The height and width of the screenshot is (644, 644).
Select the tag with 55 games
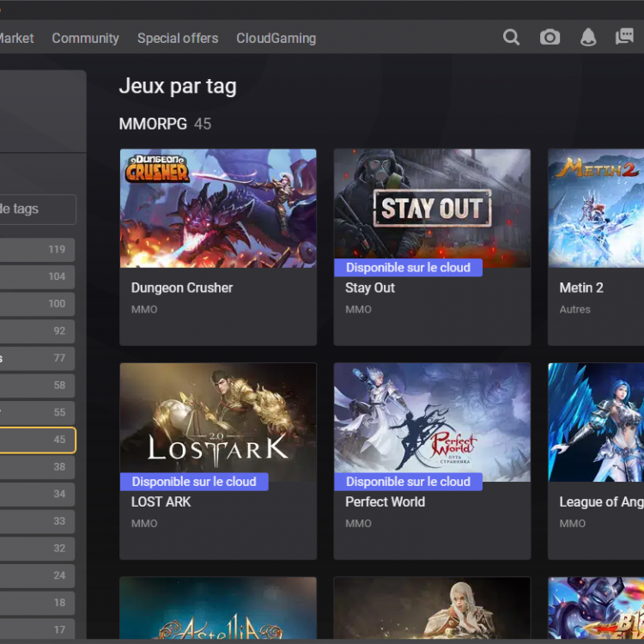pos(38,412)
